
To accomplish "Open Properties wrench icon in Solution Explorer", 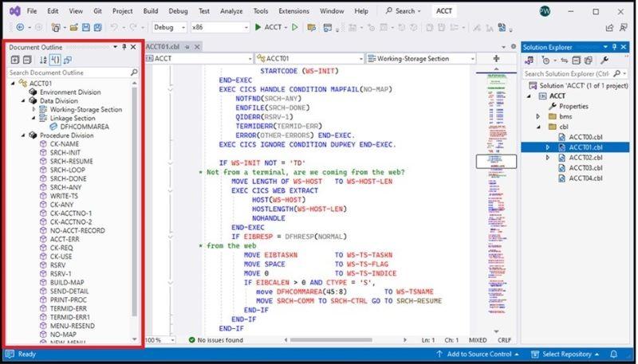I will point(605,61).
